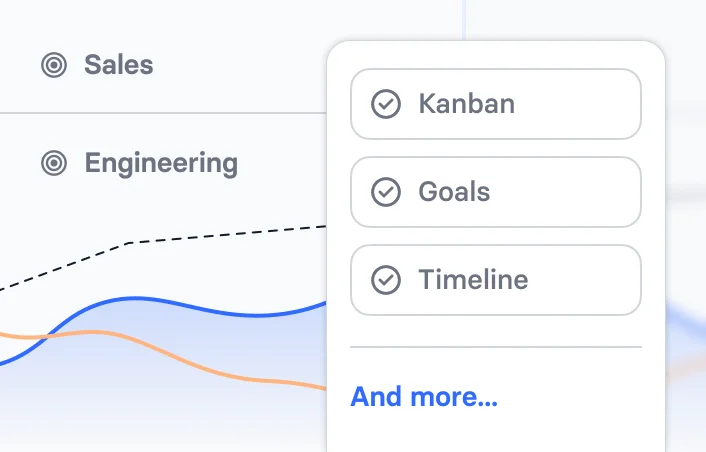Click the target icon next to Sales
The image size is (706, 452).
(x=54, y=65)
